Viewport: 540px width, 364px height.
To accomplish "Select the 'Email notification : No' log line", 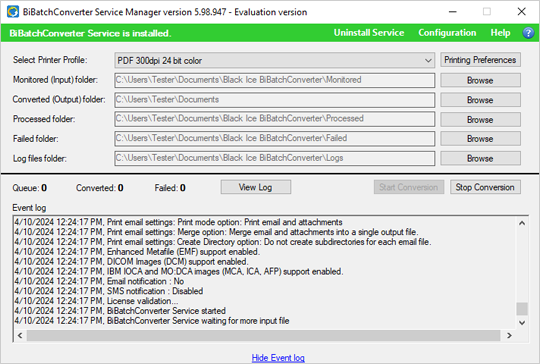I will pos(99,281).
